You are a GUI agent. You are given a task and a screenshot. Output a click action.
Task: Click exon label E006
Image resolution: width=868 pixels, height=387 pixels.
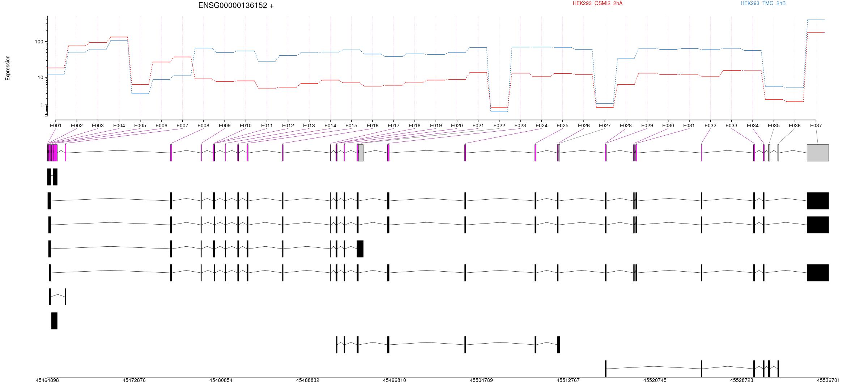161,126
